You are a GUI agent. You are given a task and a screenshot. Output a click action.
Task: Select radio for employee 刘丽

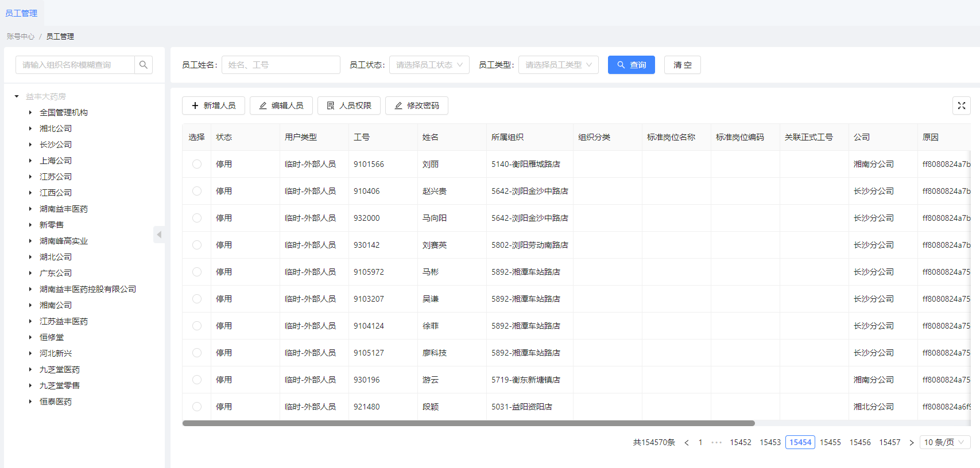coord(197,164)
